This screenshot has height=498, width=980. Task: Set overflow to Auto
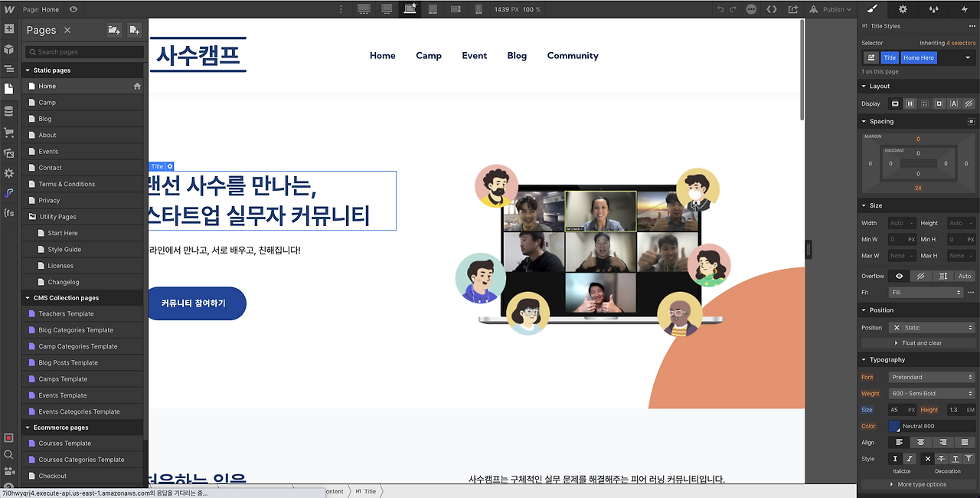tap(965, 276)
